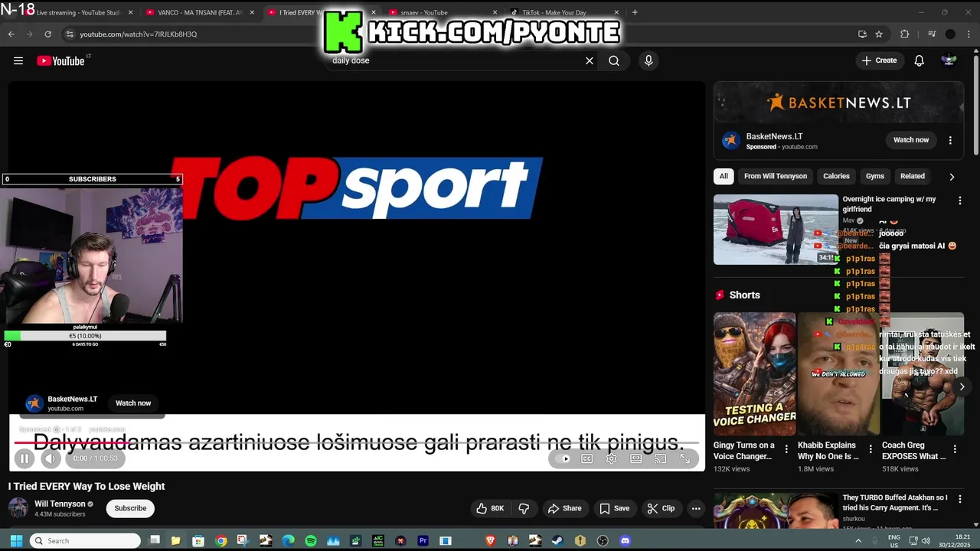
Task: Click the Create button
Action: point(879,60)
